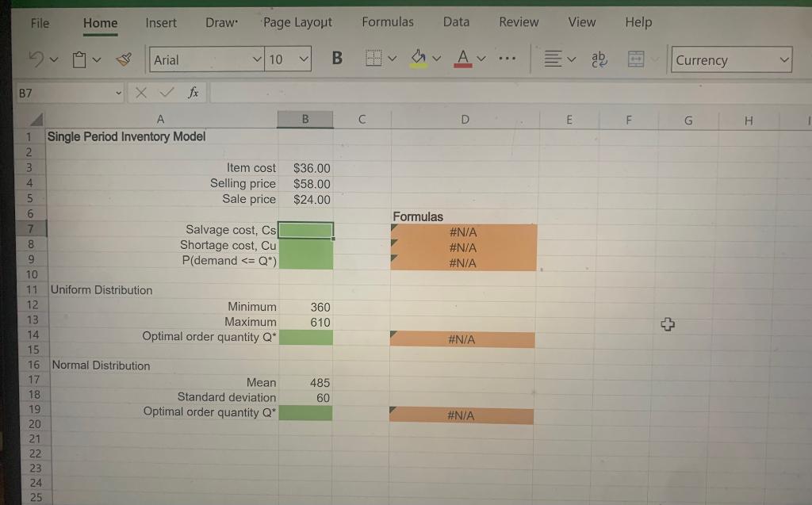Click the Cancel X in formula bar
This screenshot has height=505, width=812.
click(x=141, y=93)
